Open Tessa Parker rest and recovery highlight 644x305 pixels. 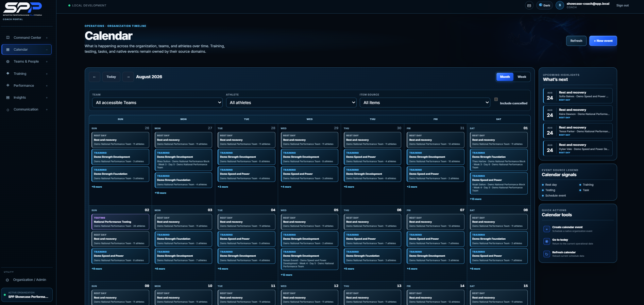coord(578,131)
